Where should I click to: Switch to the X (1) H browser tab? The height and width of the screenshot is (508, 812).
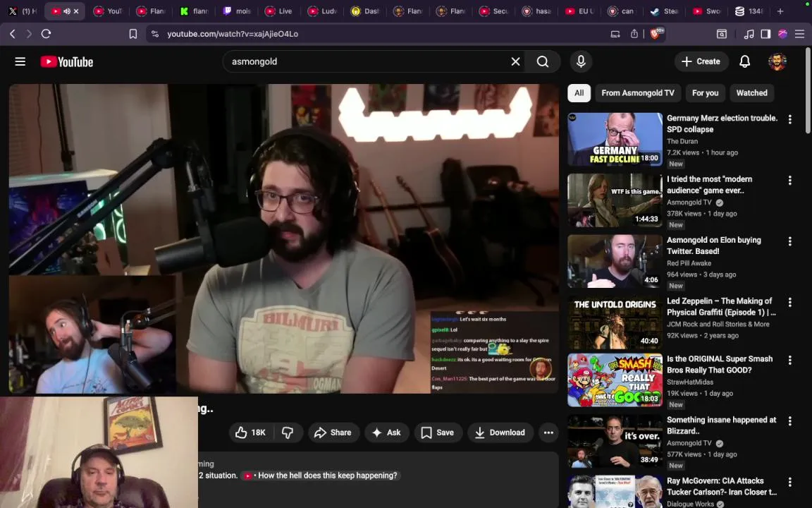pyautogui.click(x=23, y=11)
